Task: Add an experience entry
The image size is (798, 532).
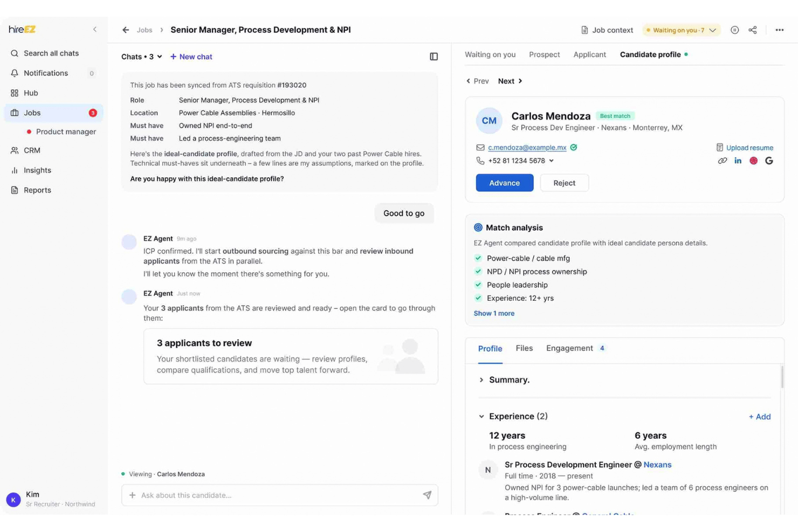Action: [x=759, y=417]
